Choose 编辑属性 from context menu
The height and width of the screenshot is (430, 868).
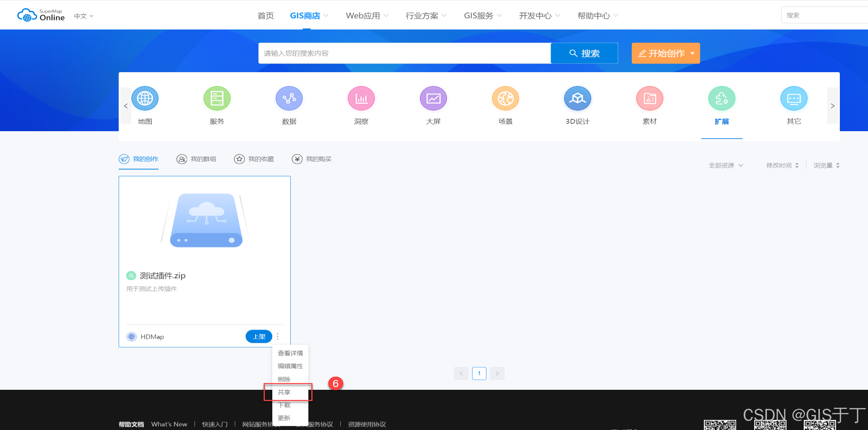pyautogui.click(x=290, y=366)
